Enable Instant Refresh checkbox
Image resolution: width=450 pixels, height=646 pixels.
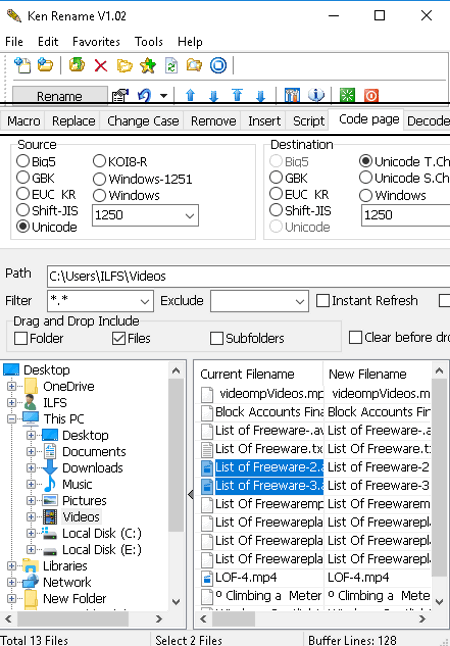tap(323, 300)
